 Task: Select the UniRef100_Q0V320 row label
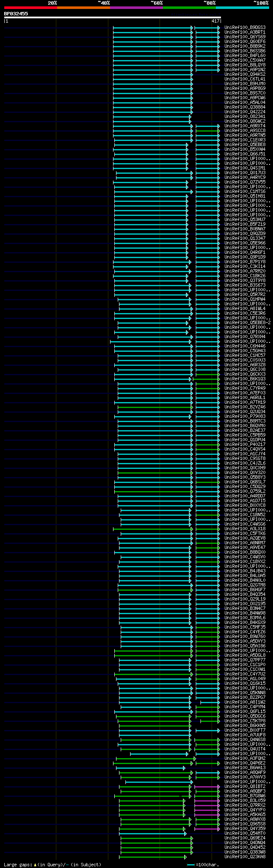click(245, 472)
